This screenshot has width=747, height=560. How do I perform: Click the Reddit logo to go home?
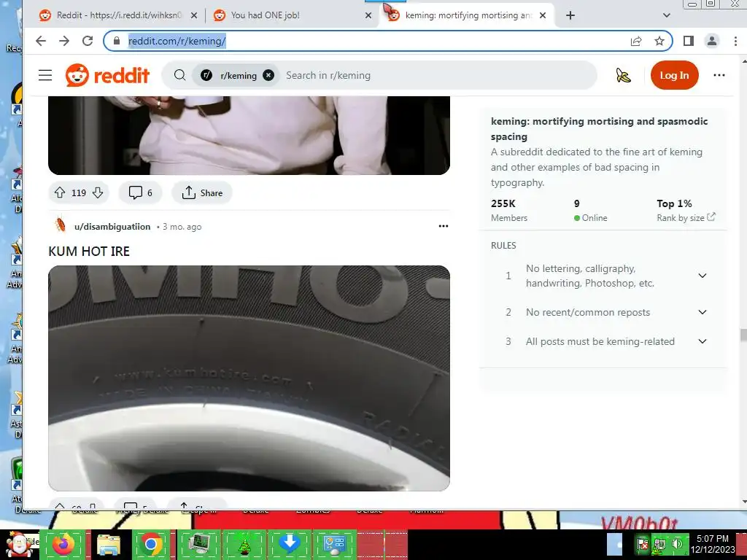pos(108,75)
